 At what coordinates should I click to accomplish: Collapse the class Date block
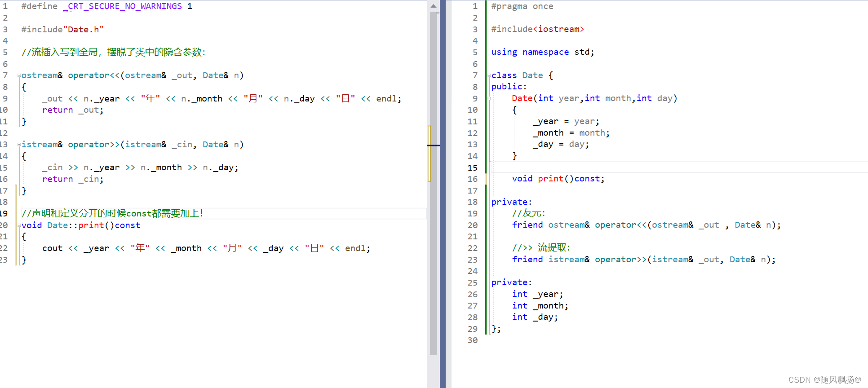489,75
